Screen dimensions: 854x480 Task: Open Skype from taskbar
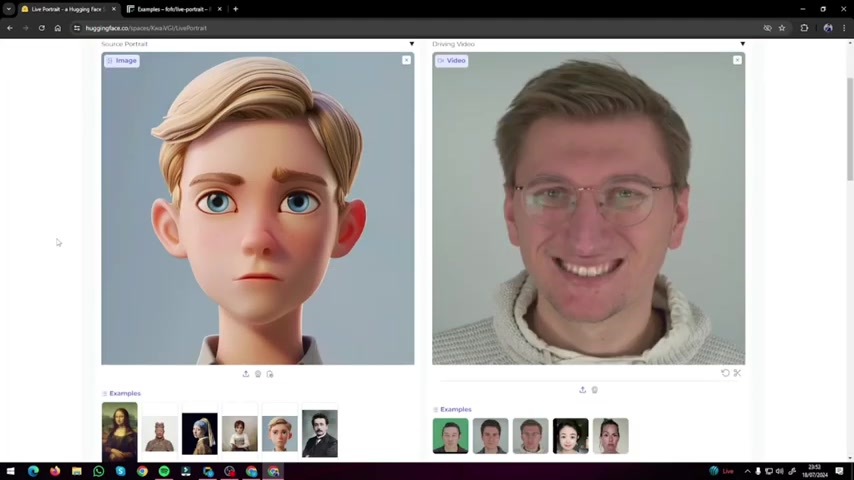tap(120, 471)
